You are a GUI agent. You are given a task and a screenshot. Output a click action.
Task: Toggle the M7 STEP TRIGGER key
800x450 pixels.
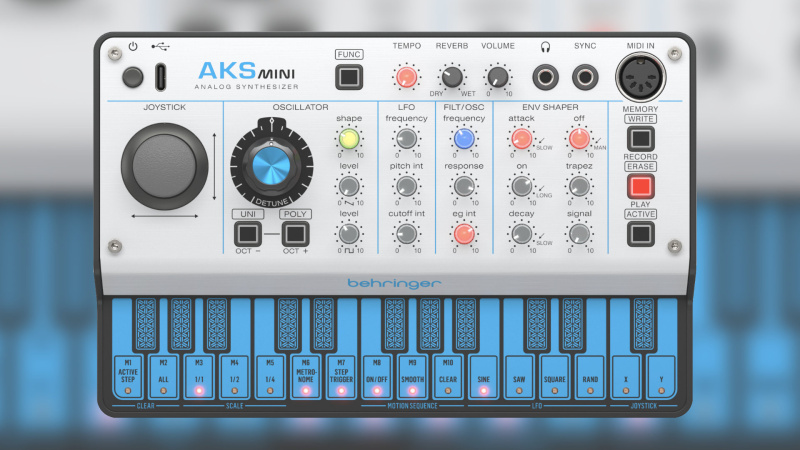[x=341, y=377]
